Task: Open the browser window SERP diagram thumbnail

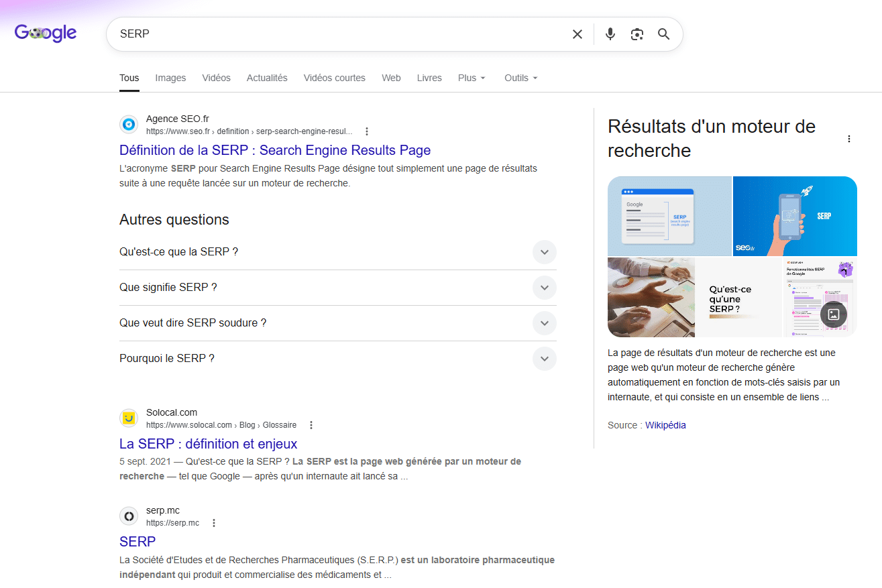Action: click(x=669, y=216)
